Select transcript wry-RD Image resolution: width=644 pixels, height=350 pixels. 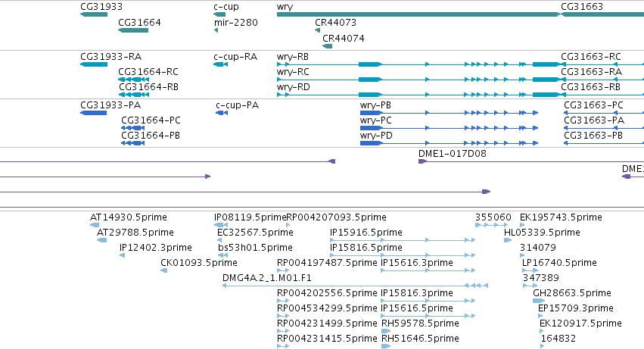click(x=294, y=87)
